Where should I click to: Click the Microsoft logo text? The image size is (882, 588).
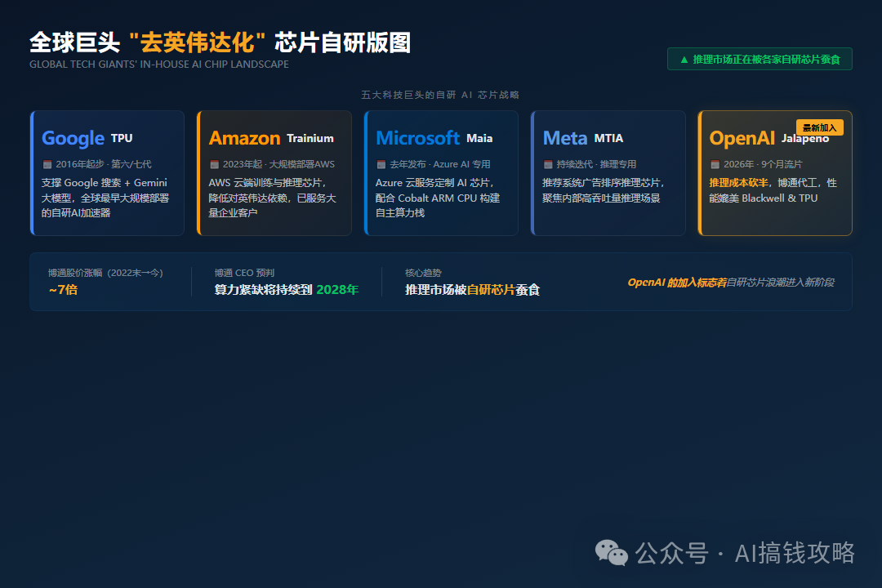click(418, 138)
